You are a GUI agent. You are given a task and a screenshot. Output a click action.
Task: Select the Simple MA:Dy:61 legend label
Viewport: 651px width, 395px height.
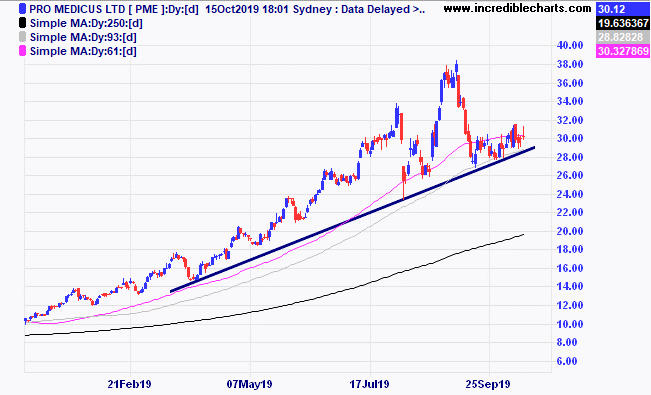click(83, 52)
